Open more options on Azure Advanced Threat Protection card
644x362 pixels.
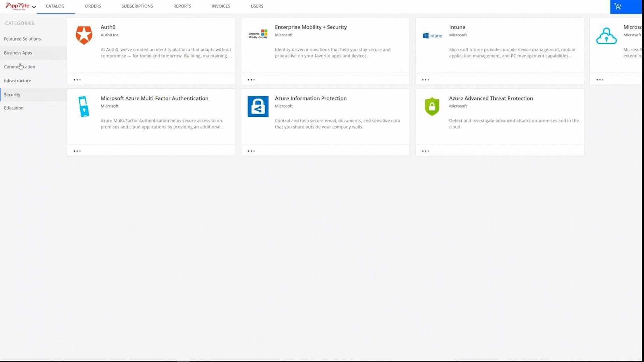426,151
